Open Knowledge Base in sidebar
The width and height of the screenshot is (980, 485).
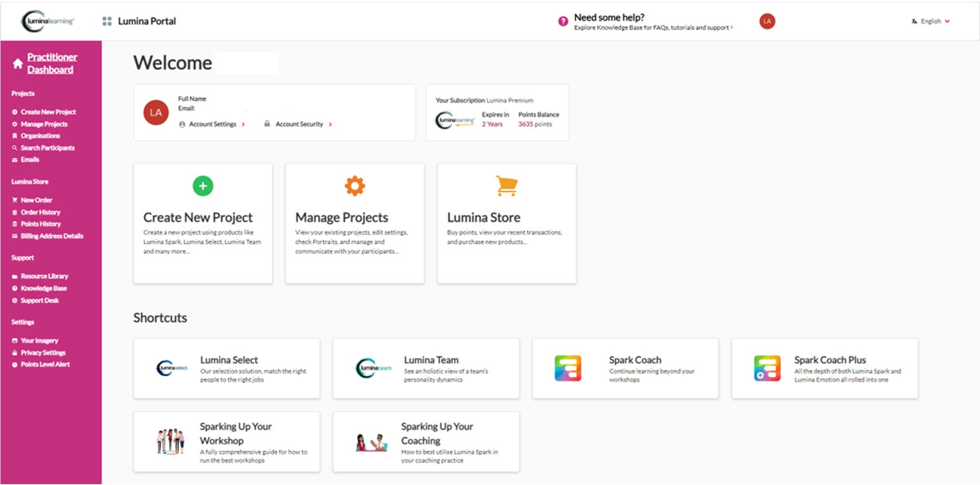[x=44, y=288]
